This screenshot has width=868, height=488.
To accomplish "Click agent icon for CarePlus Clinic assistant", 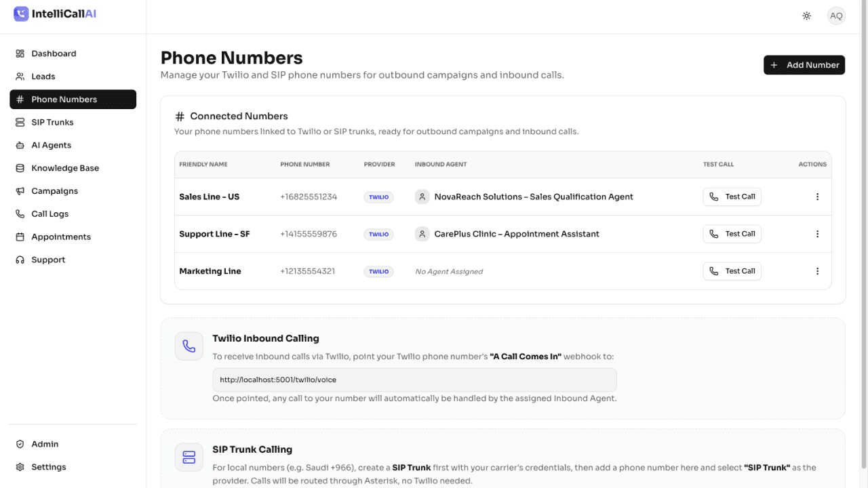I will [x=422, y=234].
